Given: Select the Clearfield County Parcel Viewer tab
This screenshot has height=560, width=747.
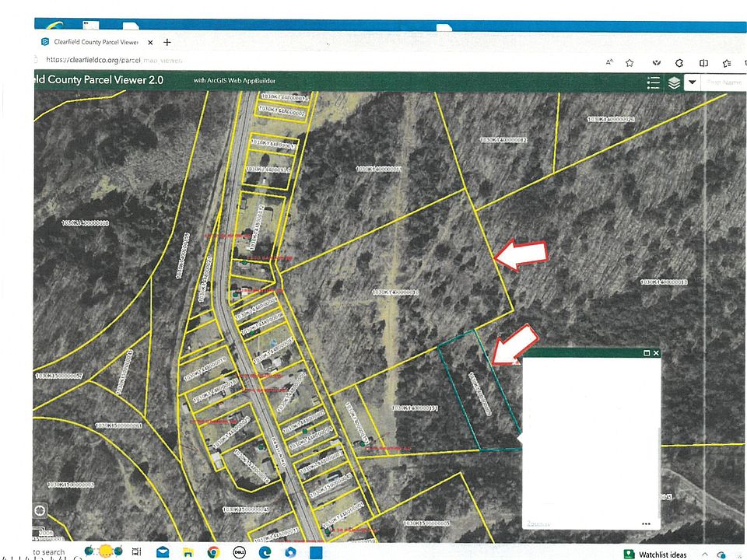Looking at the screenshot, I should tap(95, 41).
